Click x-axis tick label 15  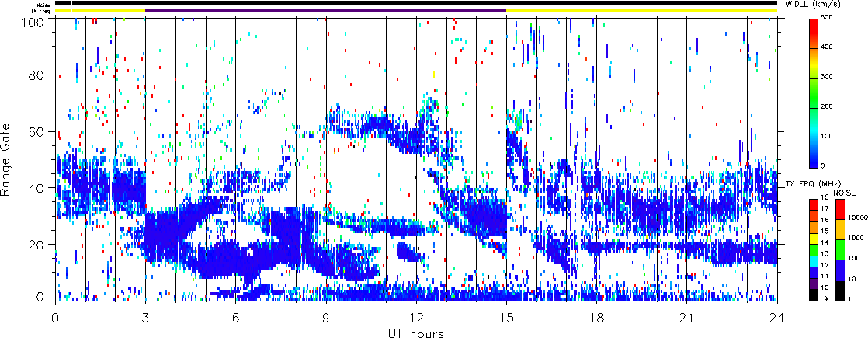click(x=506, y=319)
